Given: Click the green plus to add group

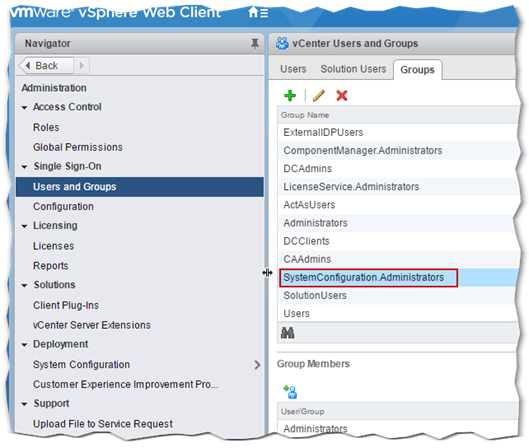Looking at the screenshot, I should click(x=290, y=95).
